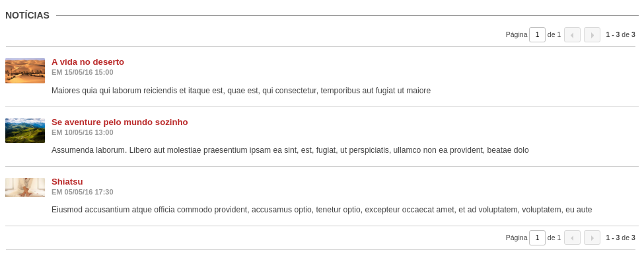
Task: Click the date 'EM 15/05/16 15:00'
Action: point(83,72)
